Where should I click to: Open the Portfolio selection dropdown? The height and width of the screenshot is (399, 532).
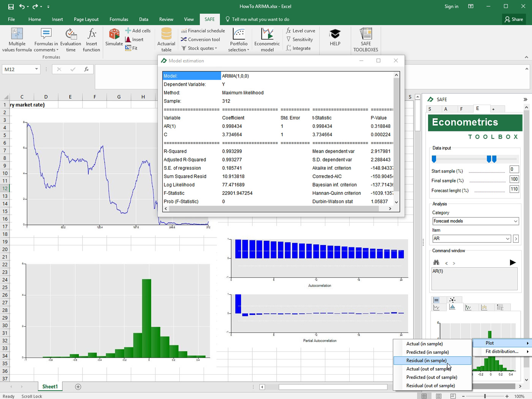[239, 40]
